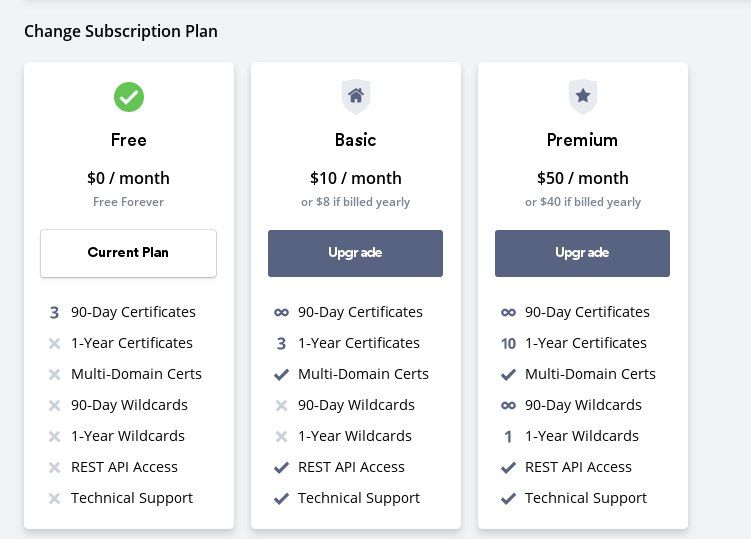Click the 'or $40 if billed yearly' text
Viewport: 751px width, 539px height.
[x=583, y=202]
